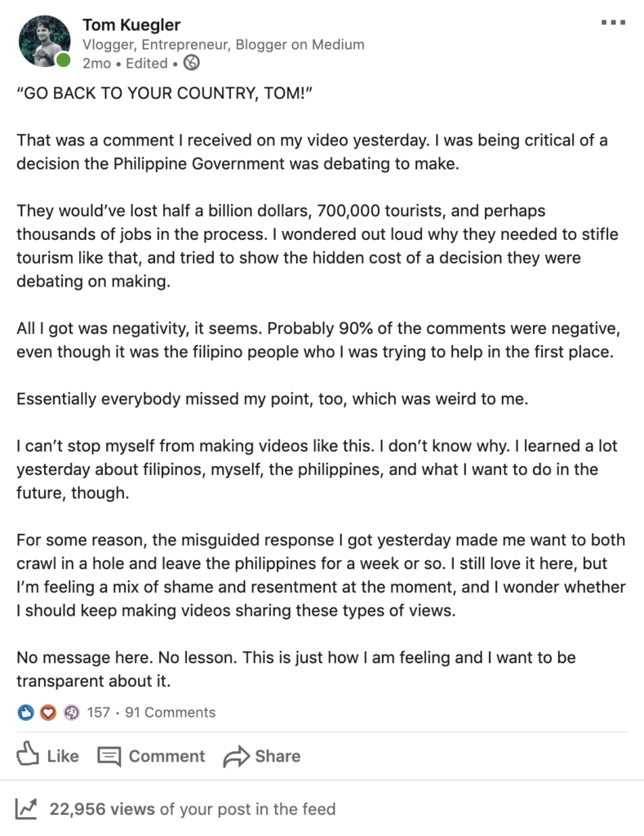Click the red heart reaction icon
Screen dimensions: 644x836
tap(48, 712)
